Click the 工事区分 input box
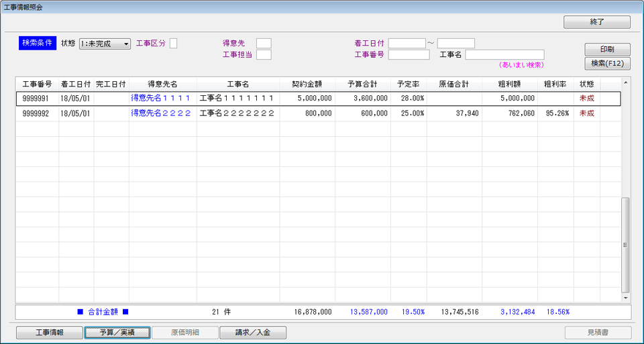The width and height of the screenshot is (644, 344). pyautogui.click(x=173, y=44)
